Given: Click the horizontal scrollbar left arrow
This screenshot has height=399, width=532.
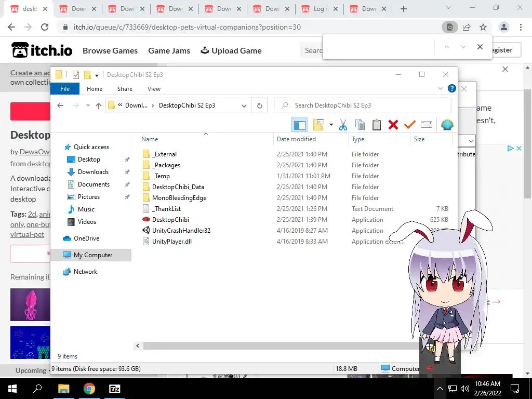Looking at the screenshot, I should (x=138, y=345).
